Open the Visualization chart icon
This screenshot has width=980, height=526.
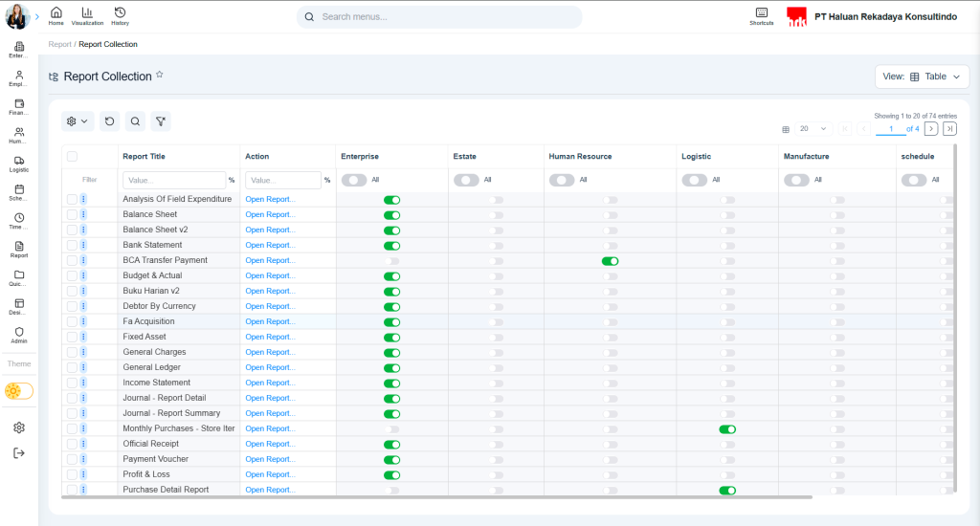pyautogui.click(x=87, y=15)
